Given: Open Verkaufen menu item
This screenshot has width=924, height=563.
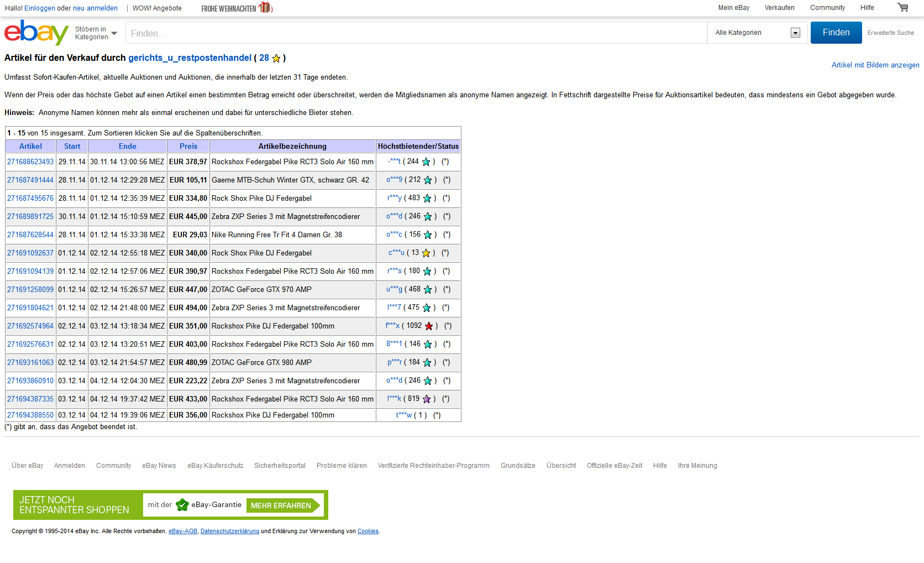Looking at the screenshot, I should click(780, 8).
